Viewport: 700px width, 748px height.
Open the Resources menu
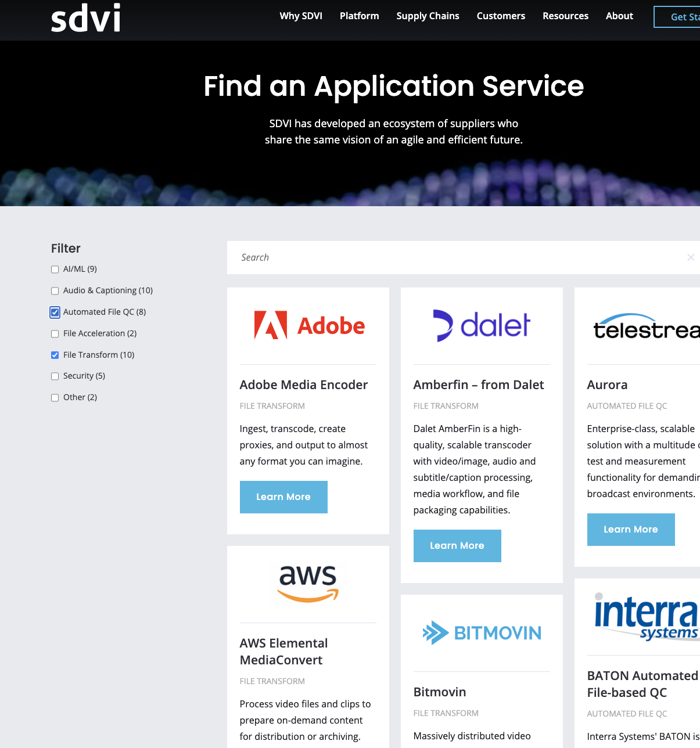tap(565, 16)
